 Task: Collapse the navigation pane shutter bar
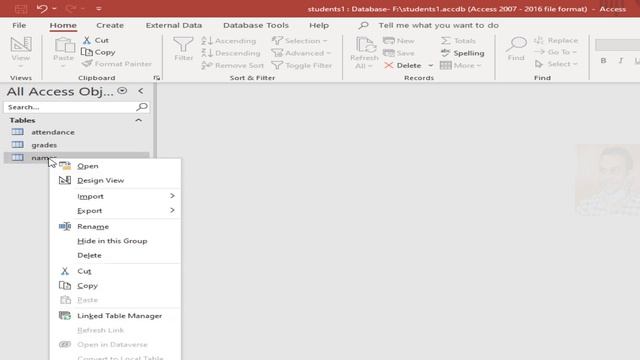(x=141, y=91)
